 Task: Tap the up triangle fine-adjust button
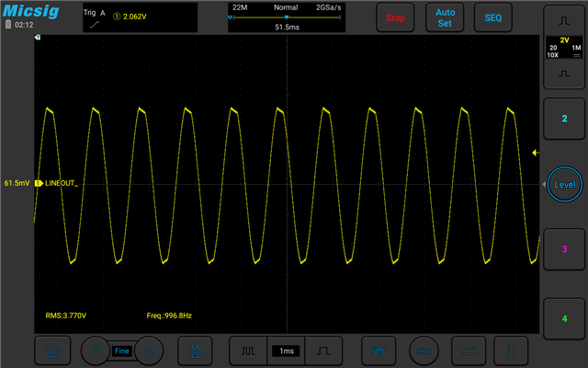[96, 351]
